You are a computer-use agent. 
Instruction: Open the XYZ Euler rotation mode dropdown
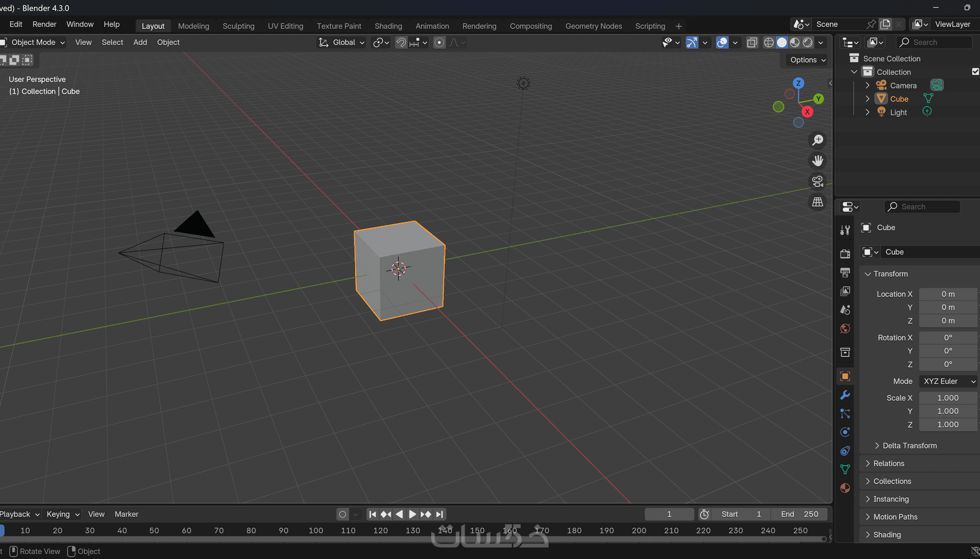point(948,381)
